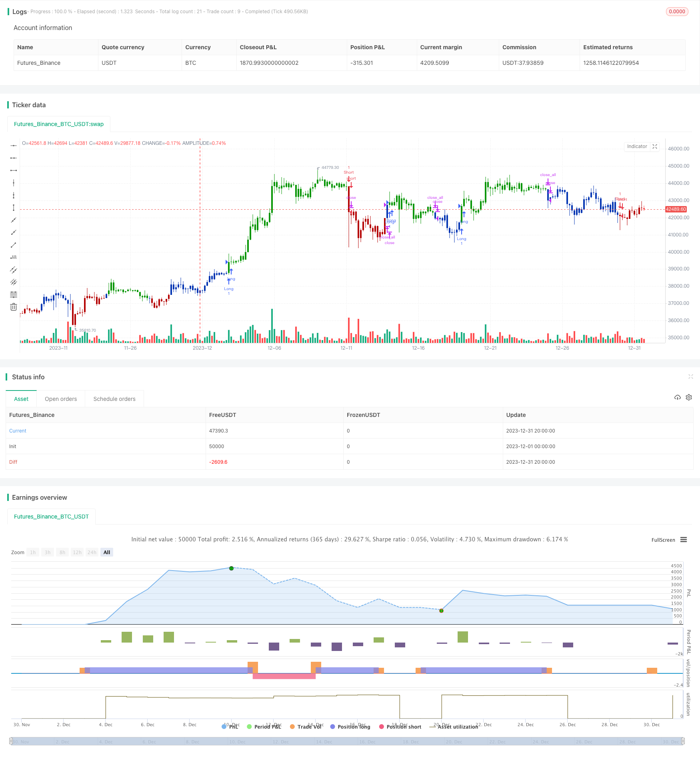700x757 pixels.
Task: Click the cloud download icon in Status info
Action: (677, 397)
